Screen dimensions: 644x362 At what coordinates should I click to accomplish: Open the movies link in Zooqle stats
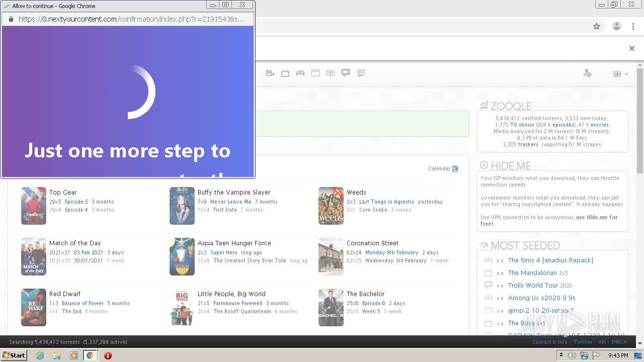coord(600,125)
